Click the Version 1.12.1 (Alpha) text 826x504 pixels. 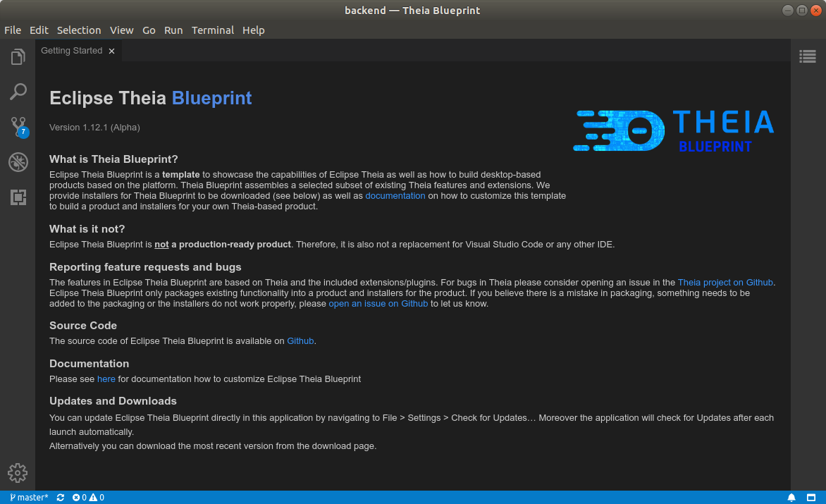click(x=95, y=128)
